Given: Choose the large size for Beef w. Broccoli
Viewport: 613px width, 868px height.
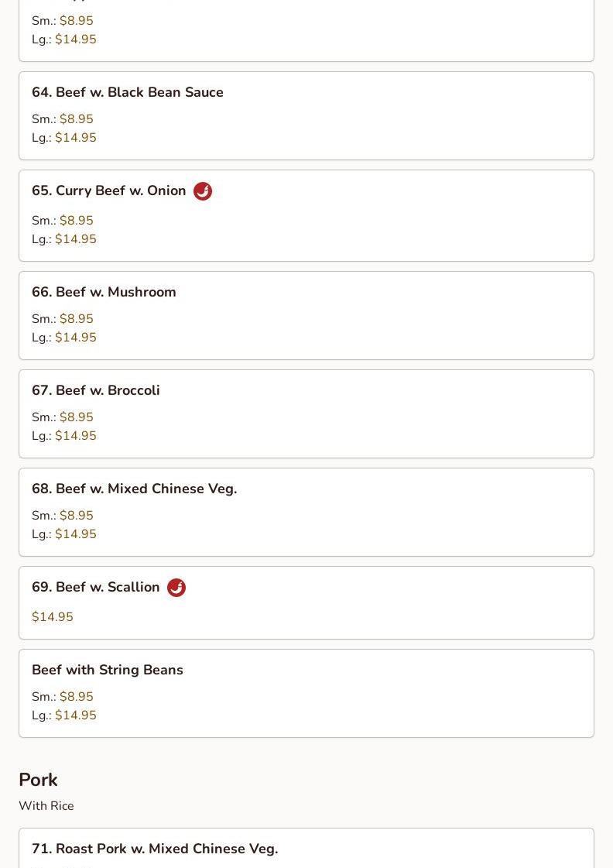Looking at the screenshot, I should [64, 436].
